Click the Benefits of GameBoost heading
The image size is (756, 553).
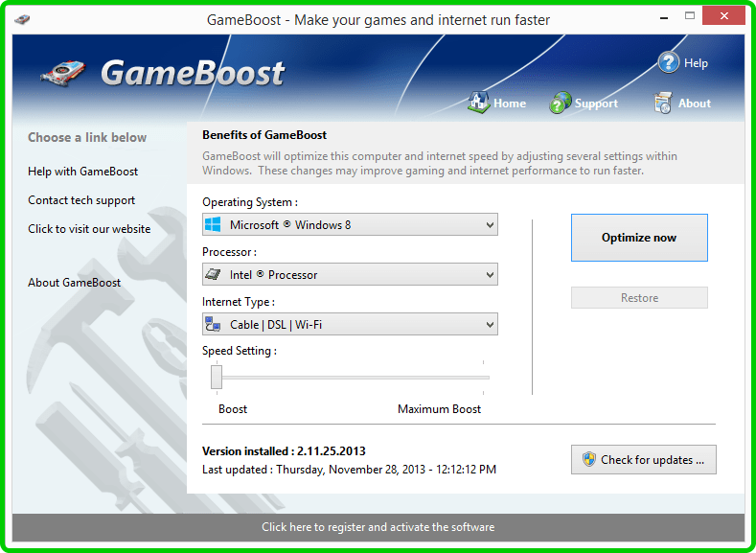coord(264,135)
